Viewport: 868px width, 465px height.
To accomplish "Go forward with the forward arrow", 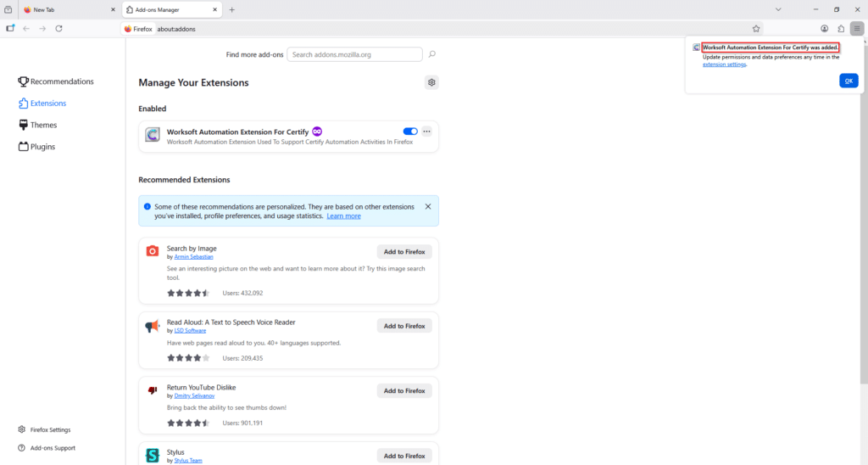I will tap(42, 29).
